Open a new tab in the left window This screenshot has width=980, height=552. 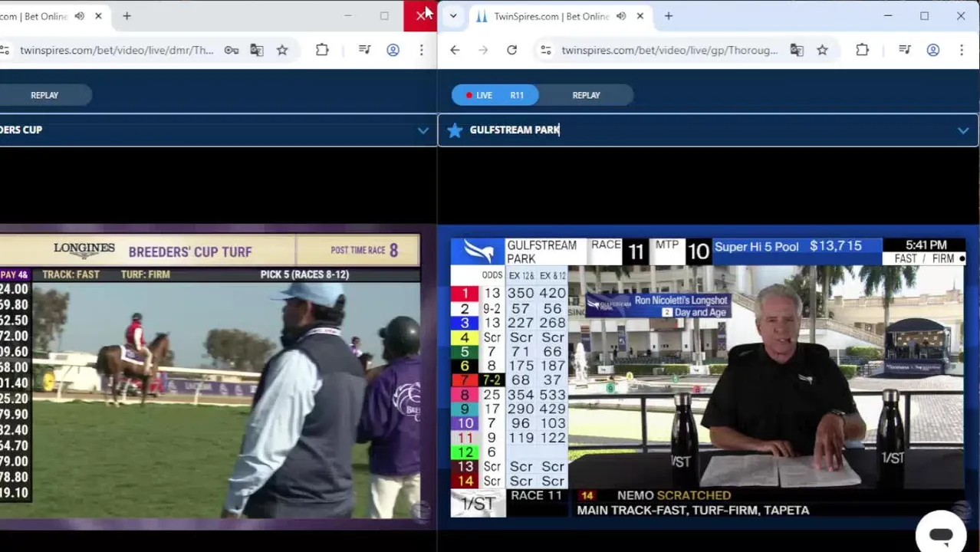point(127,16)
